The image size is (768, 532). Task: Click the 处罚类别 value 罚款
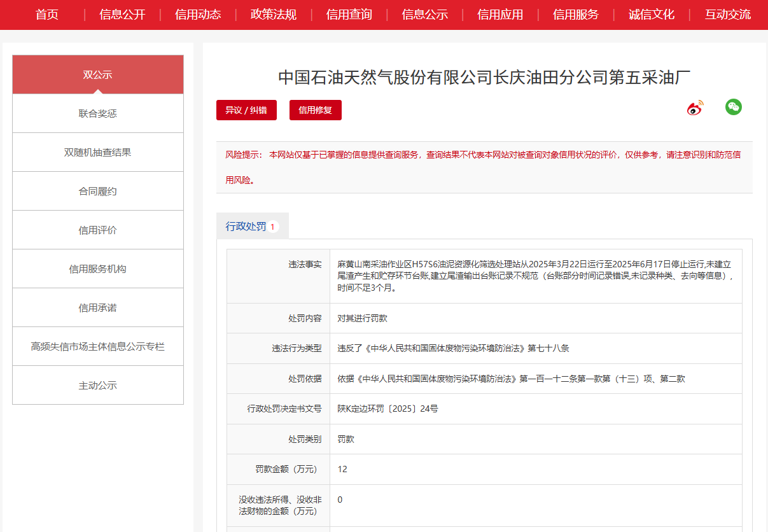pyautogui.click(x=346, y=439)
